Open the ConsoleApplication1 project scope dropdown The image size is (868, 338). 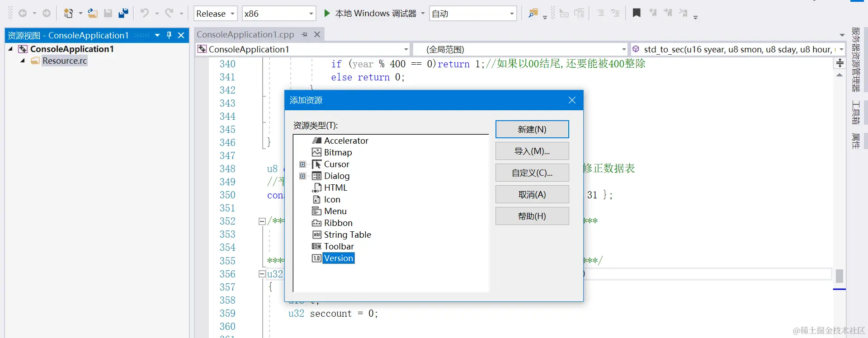303,49
